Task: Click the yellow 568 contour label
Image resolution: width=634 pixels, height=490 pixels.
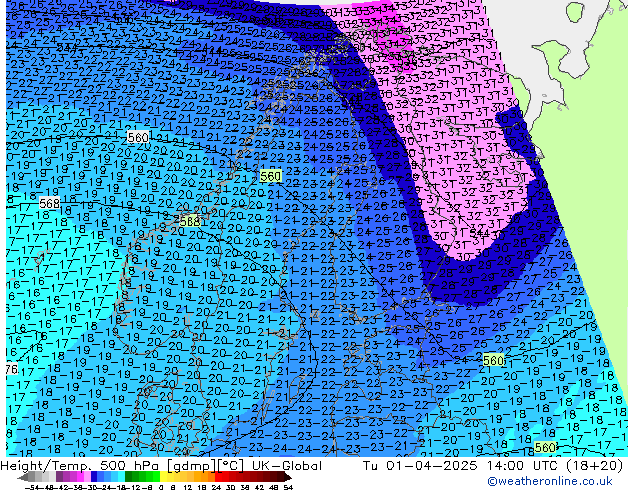Action: point(190,222)
